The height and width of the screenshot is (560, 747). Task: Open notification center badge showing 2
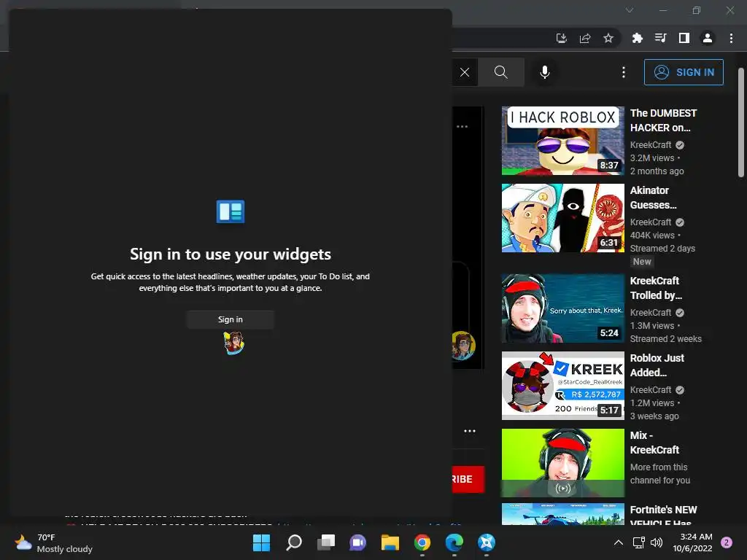coord(727,542)
